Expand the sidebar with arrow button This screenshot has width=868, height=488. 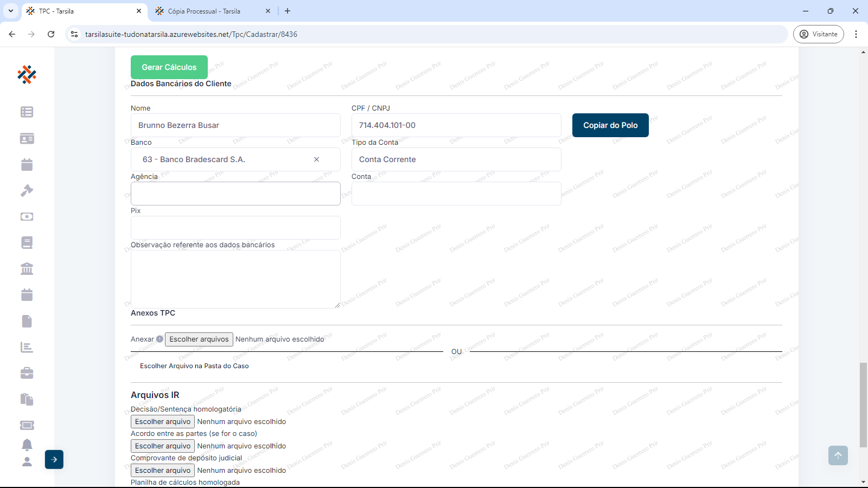[x=54, y=459]
